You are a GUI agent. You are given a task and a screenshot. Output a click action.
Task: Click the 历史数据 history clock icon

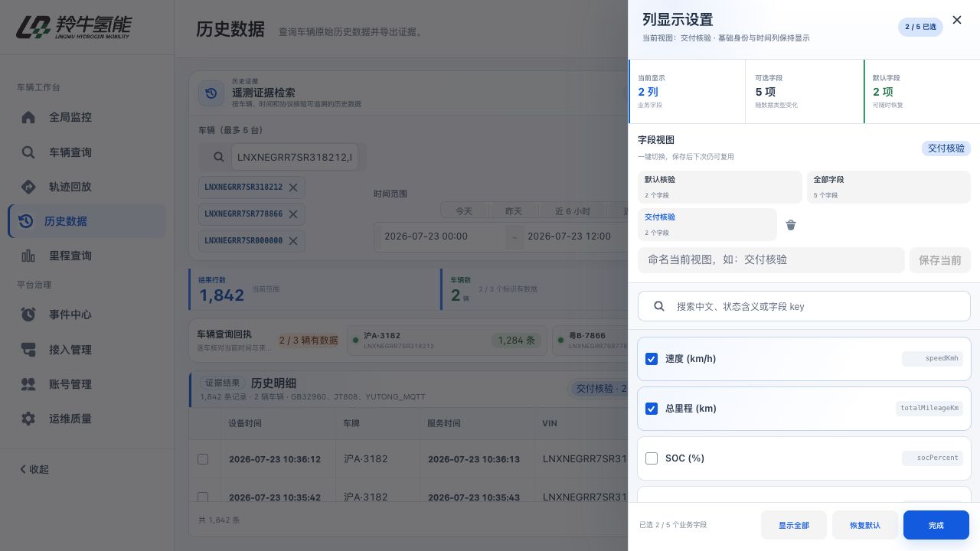point(25,221)
